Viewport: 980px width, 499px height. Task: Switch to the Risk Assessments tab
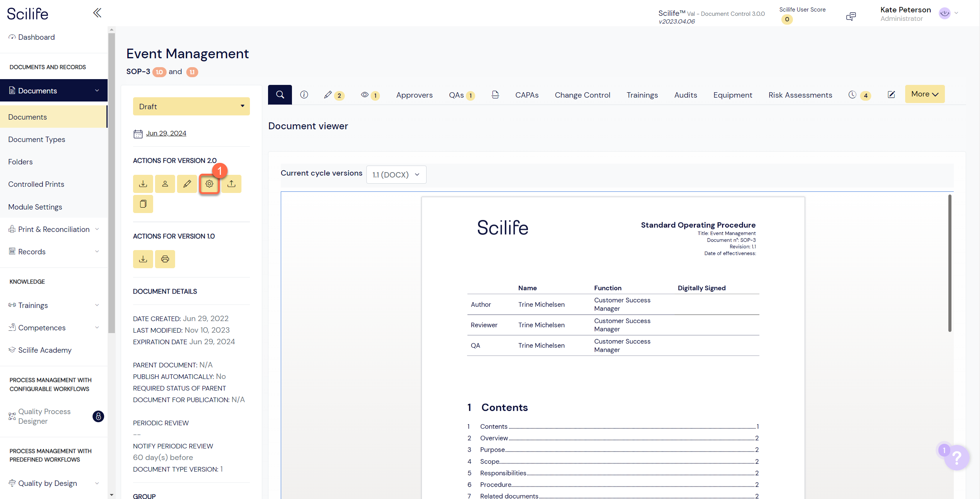800,95
